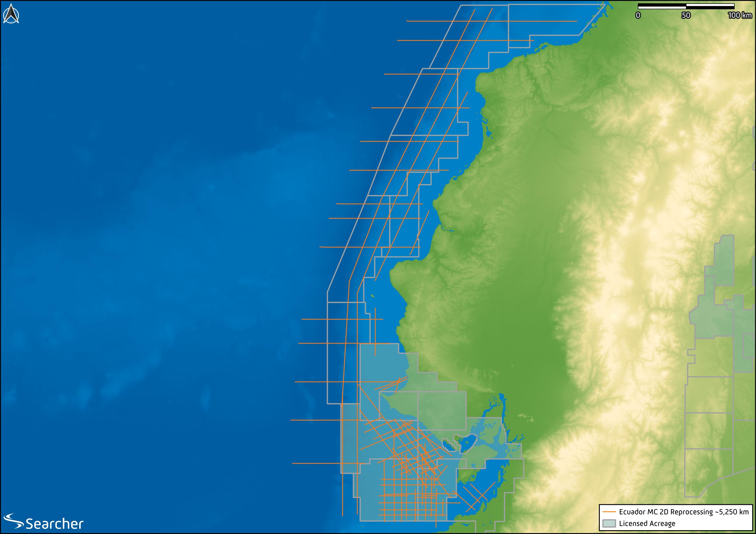Click the north arrow compass icon
This screenshot has height=534, width=756.
(x=11, y=14)
